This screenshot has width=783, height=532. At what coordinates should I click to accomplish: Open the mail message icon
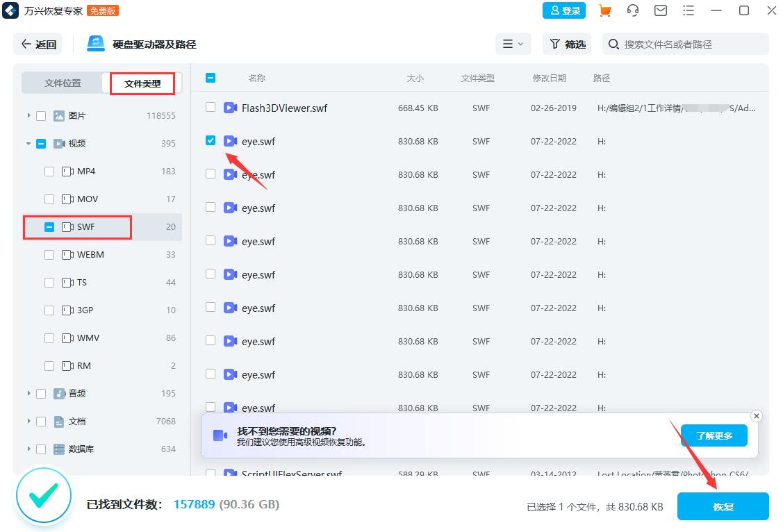pyautogui.click(x=660, y=10)
